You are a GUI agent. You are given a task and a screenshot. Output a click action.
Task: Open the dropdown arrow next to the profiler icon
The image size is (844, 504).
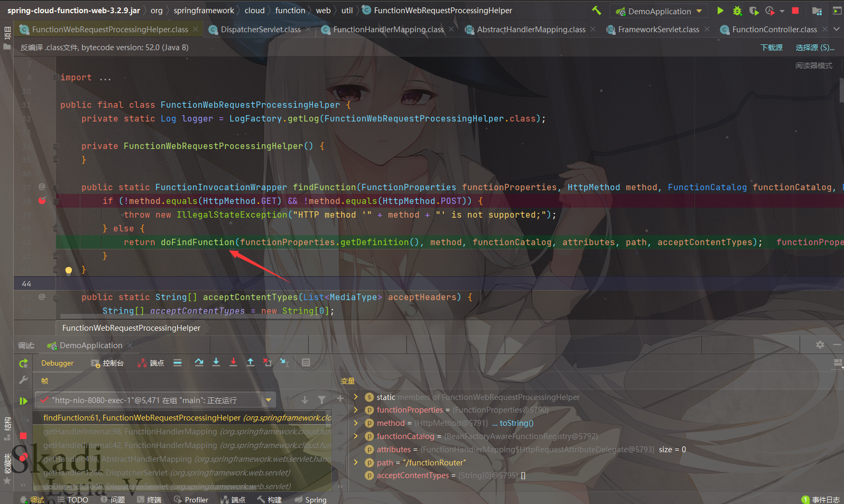[782, 11]
